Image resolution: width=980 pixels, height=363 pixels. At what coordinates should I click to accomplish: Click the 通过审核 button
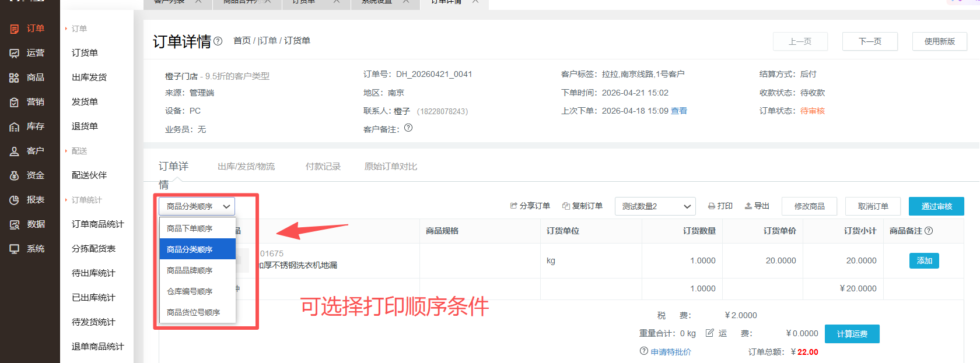click(936, 206)
